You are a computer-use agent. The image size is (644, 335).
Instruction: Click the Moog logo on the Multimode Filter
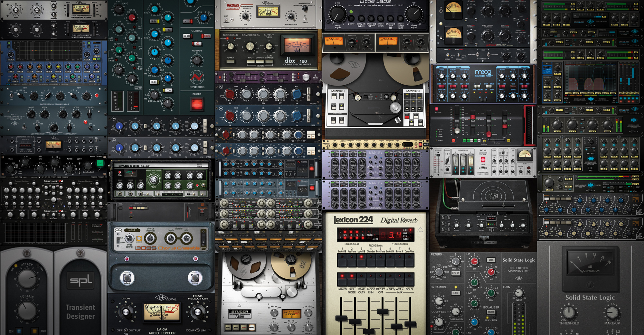483,72
